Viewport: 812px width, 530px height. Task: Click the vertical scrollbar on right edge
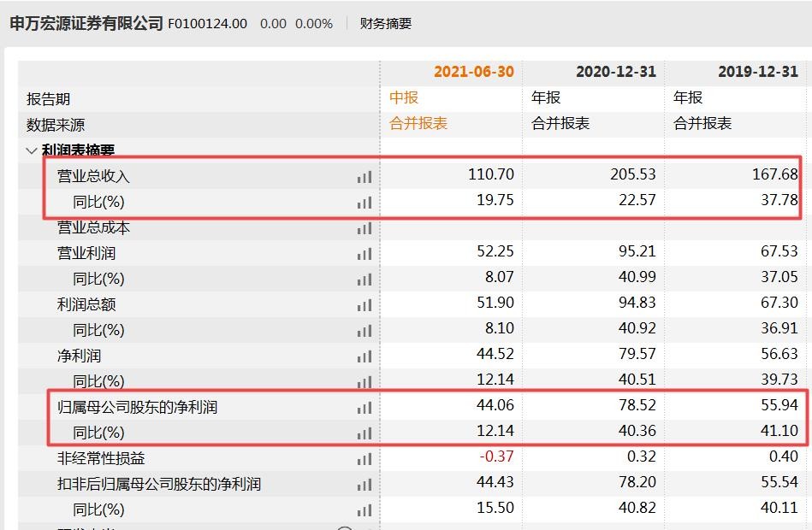(808, 256)
